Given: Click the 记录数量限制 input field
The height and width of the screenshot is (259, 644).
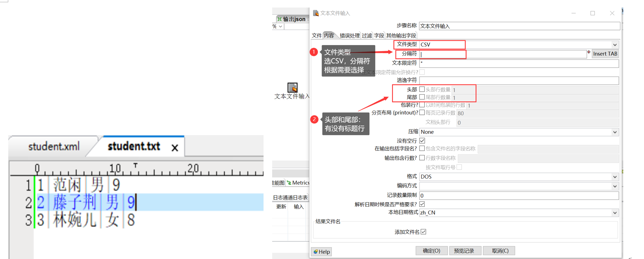Looking at the screenshot, I should tap(519, 196).
